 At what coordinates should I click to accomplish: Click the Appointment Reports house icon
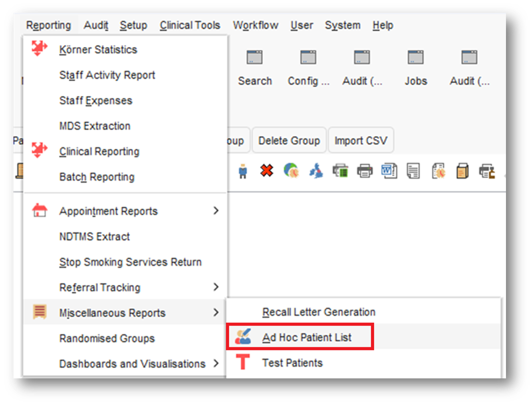tap(40, 210)
